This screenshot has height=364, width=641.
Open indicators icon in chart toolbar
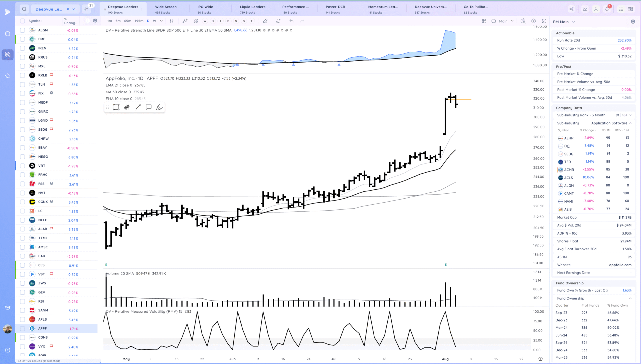(185, 21)
